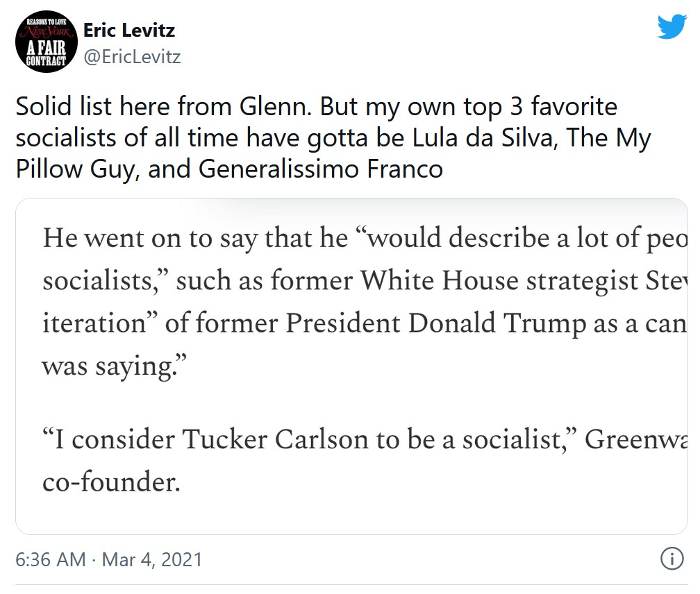Select the 'Eric Levitz' display name
Viewport: 700px width, 594px height.
pos(129,31)
